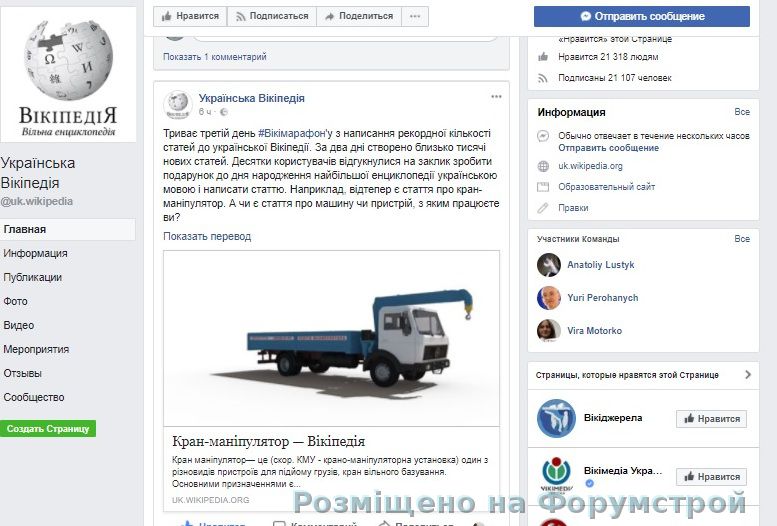Click the Вікіджерела page logo icon
Screen dimensions: 777x526
[x=556, y=418]
